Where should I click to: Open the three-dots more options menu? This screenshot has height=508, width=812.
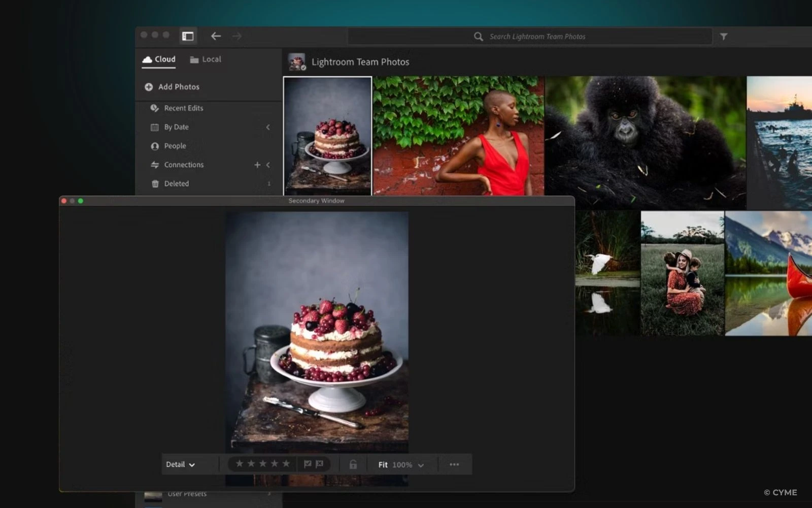click(454, 464)
